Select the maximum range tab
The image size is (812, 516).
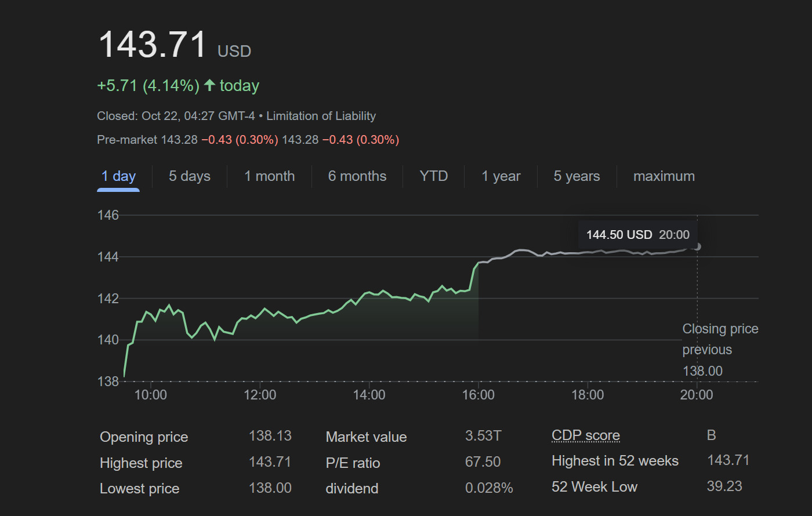pyautogui.click(x=664, y=176)
